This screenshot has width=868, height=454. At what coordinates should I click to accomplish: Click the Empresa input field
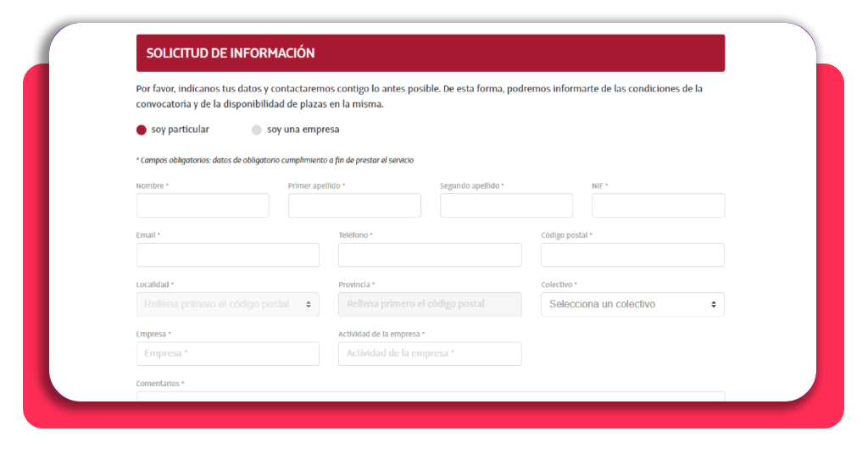[x=227, y=353]
